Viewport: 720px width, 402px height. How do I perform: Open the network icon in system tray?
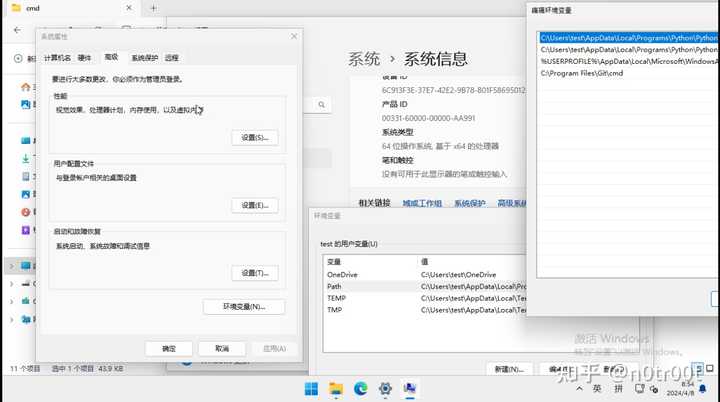640,389
